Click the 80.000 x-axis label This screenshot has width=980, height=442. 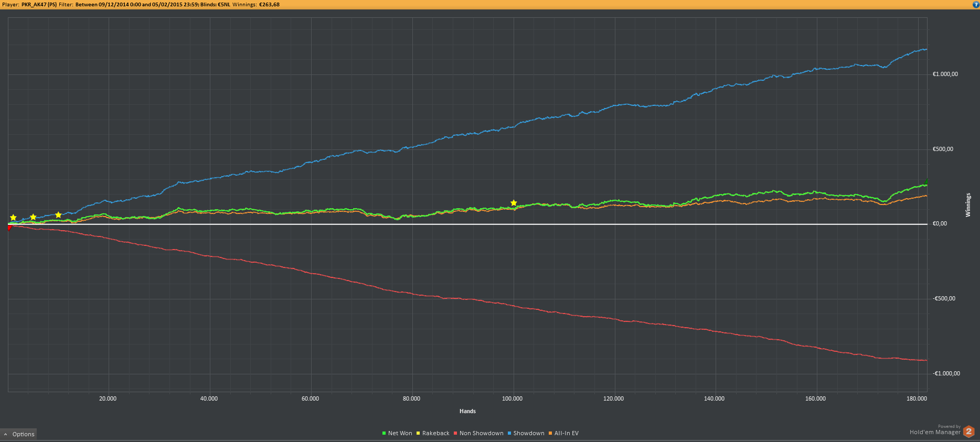point(412,399)
